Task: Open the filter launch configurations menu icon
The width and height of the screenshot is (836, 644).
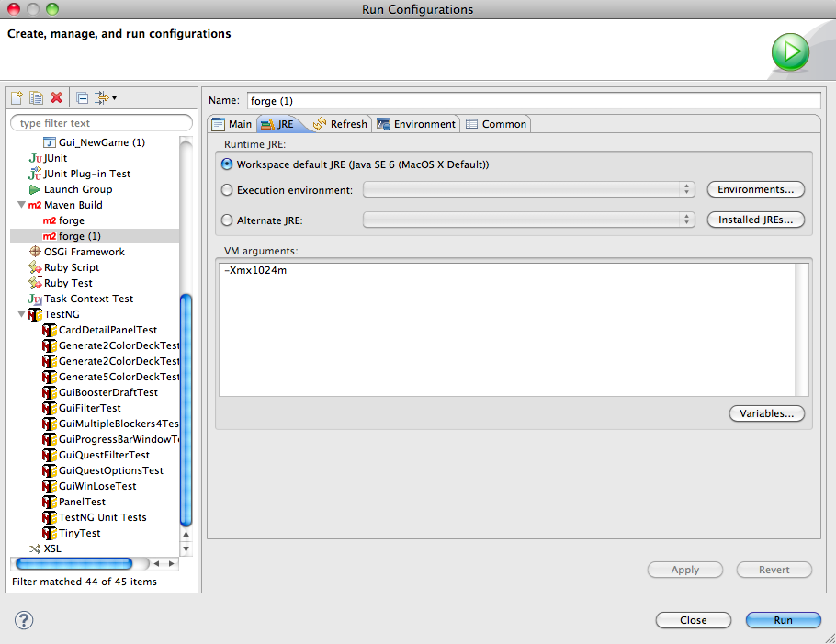Action: click(104, 97)
